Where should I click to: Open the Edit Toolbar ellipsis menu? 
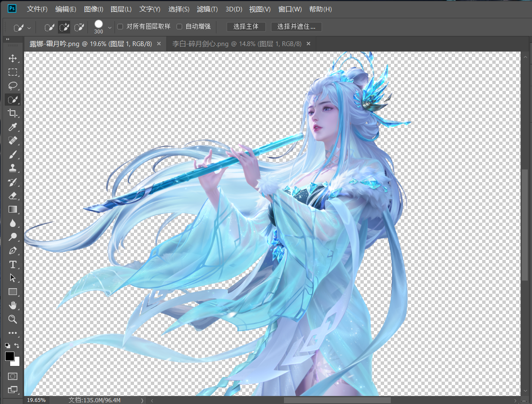pos(13,333)
